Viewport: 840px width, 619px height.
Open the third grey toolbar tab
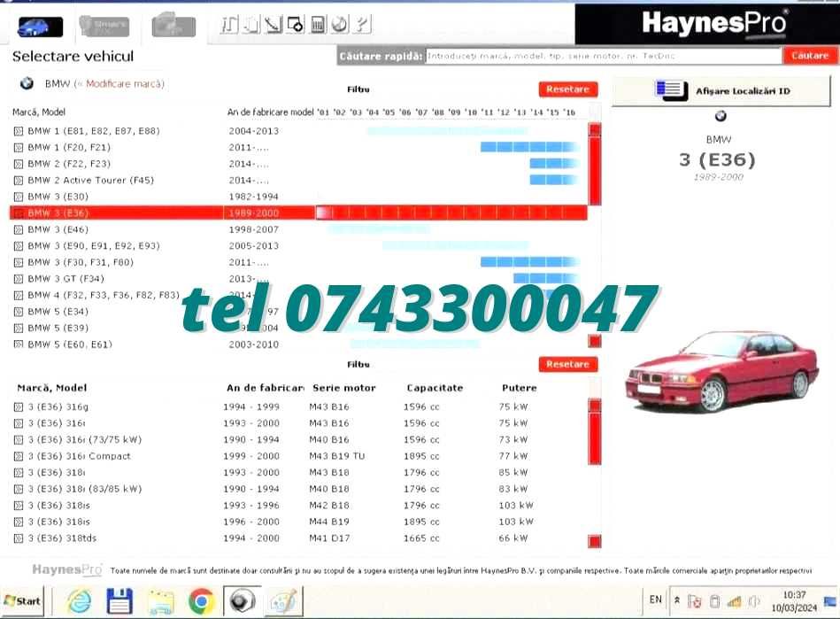pos(173,26)
